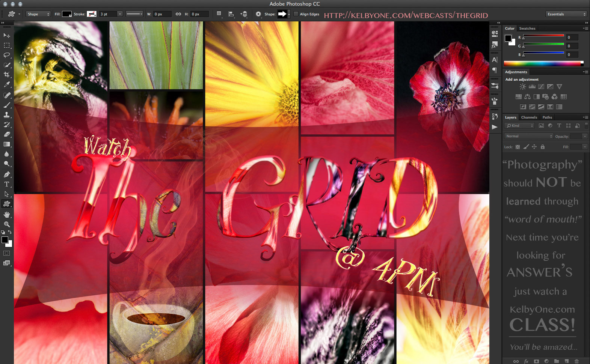Viewport: 590px width, 364px height.
Task: Toggle pixel layer filter in Layers panel
Action: click(x=541, y=126)
